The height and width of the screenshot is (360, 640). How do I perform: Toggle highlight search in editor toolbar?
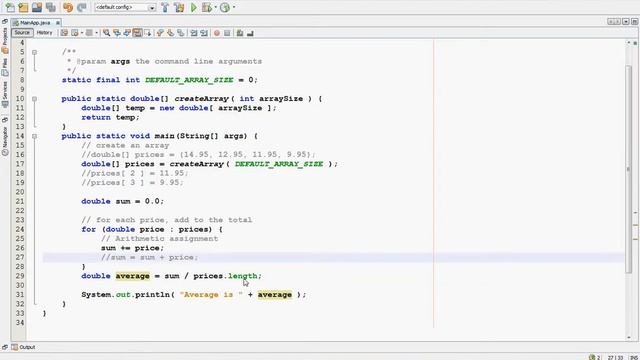[x=138, y=33]
